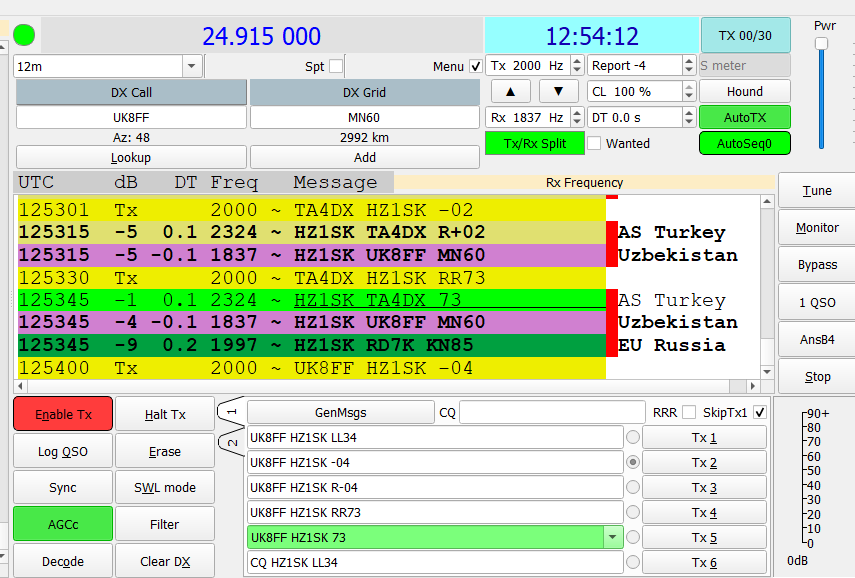The width and height of the screenshot is (855, 578).
Task: Select radio button for Tx 6 message
Action: pyautogui.click(x=633, y=562)
